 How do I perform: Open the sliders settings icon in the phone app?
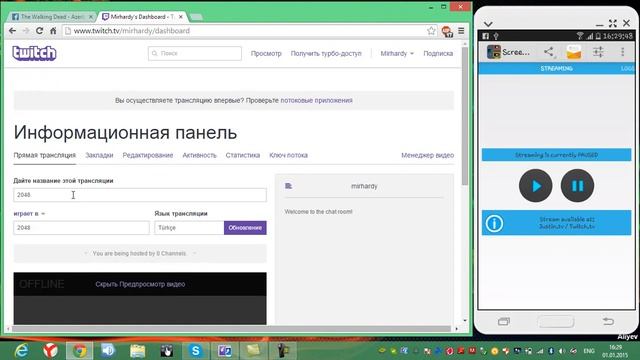tap(598, 52)
